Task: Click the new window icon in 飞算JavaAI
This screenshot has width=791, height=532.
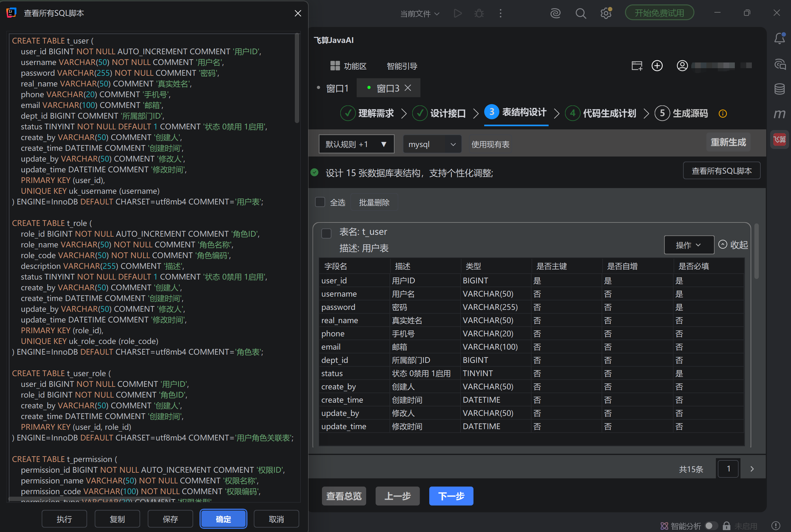Action: point(637,66)
